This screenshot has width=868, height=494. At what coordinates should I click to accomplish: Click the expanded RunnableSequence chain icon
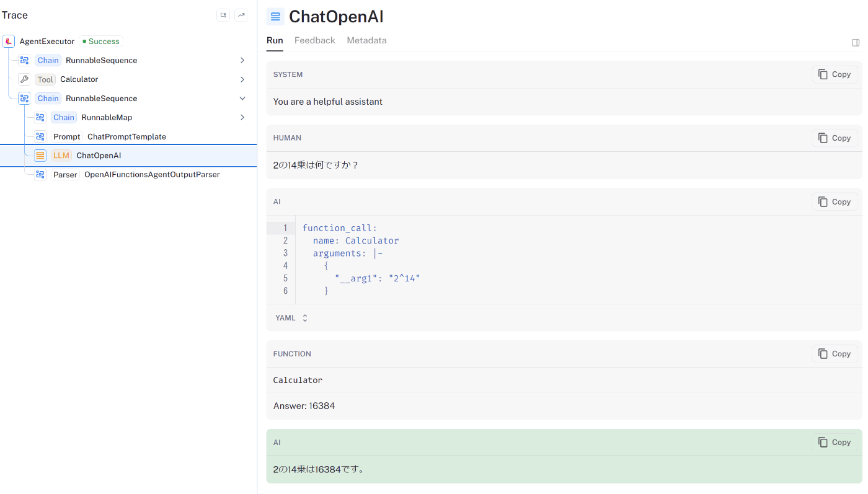tap(24, 99)
